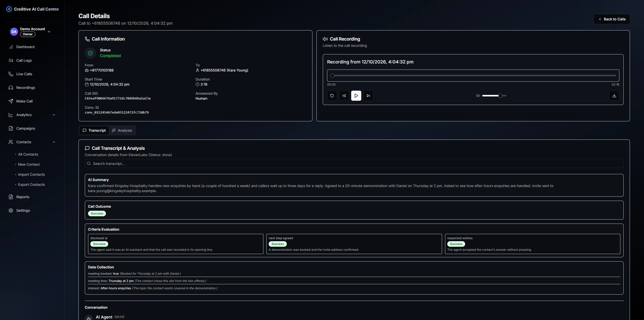Screen dimensions: 644x320
Task: Click the Call Outcome Success badge
Action: (x=97, y=214)
